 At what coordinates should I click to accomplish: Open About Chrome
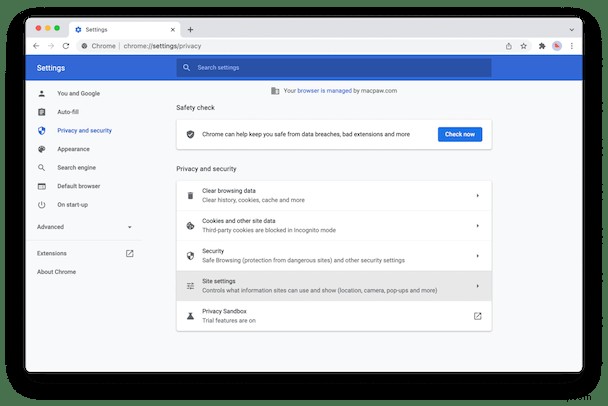pos(56,272)
